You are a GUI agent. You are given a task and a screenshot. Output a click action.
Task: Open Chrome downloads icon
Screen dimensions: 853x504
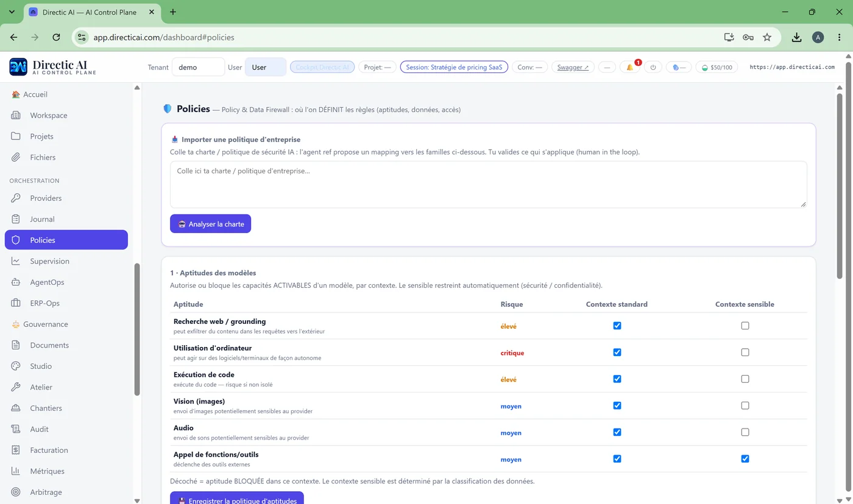pos(796,37)
